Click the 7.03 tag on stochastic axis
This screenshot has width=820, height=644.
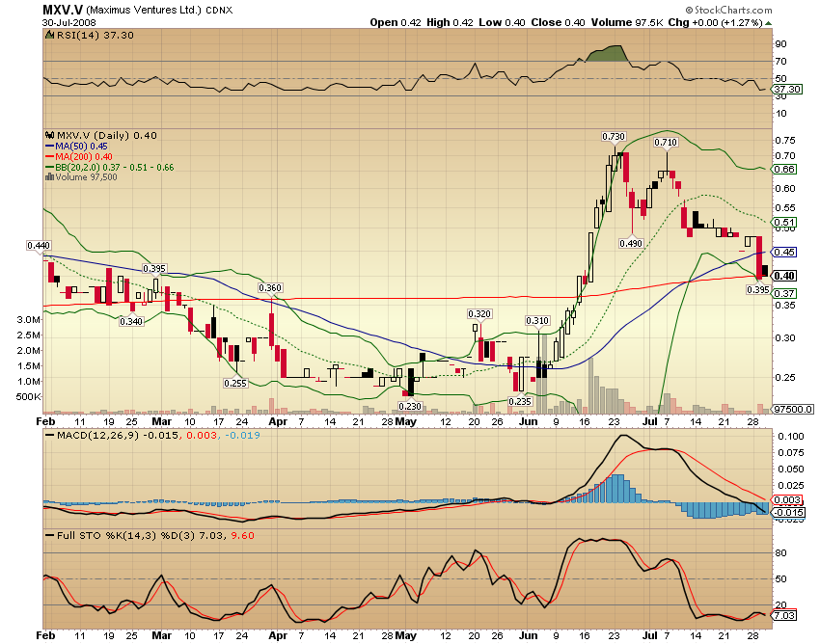point(784,615)
